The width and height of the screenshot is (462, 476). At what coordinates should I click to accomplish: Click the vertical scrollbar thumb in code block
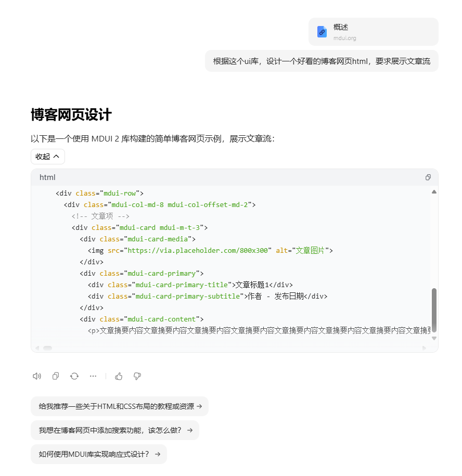tap(434, 310)
